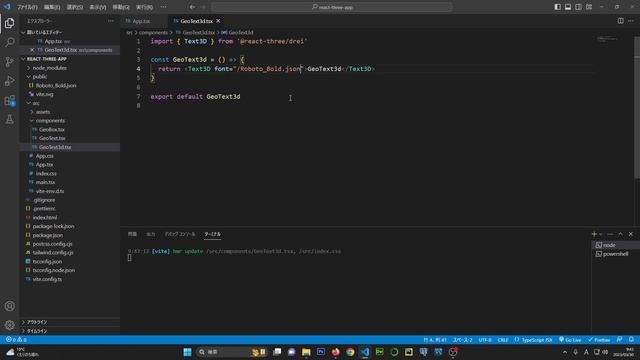Open Explorer panel more actions ellipsis
The height and width of the screenshot is (360, 640).
pos(111,21)
